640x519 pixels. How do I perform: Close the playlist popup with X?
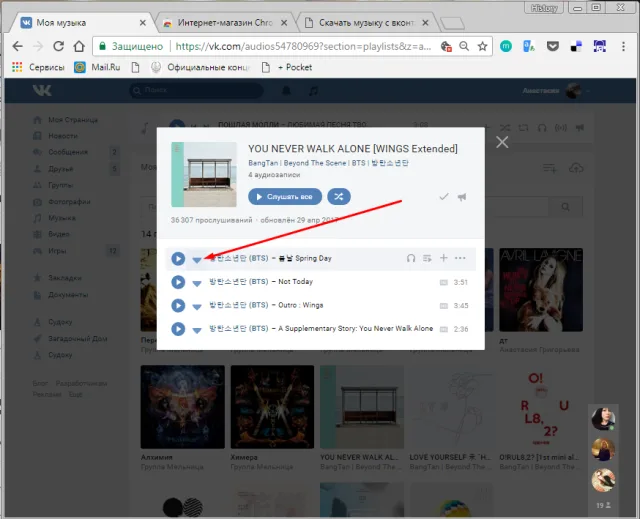coord(502,142)
